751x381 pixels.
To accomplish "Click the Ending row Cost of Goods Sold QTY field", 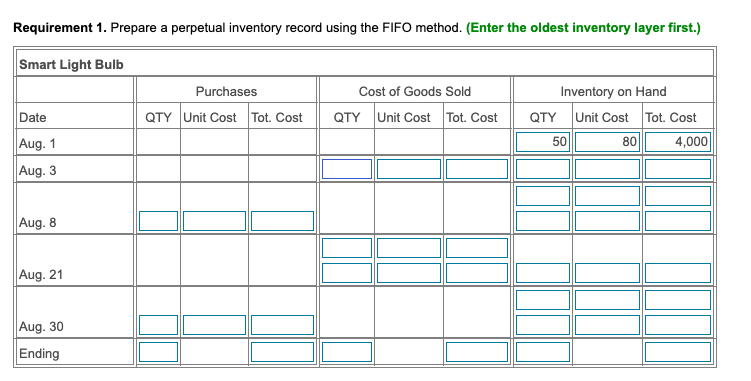I will [x=347, y=352].
